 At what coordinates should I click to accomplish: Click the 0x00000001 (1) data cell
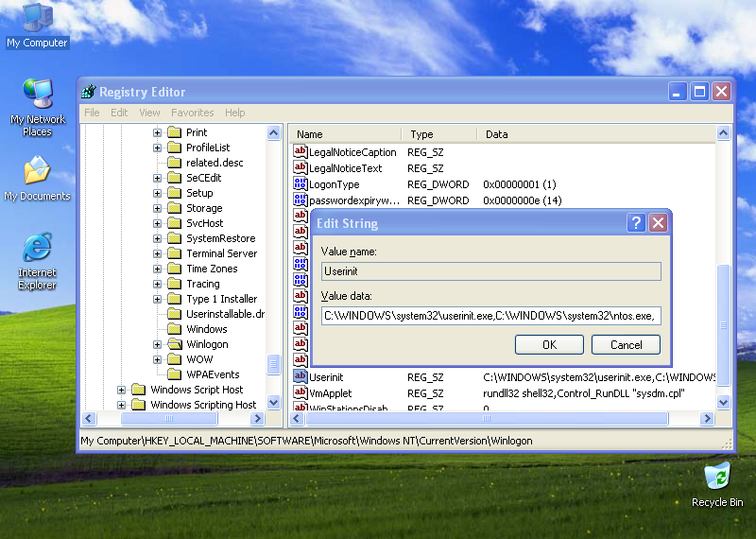[519, 184]
